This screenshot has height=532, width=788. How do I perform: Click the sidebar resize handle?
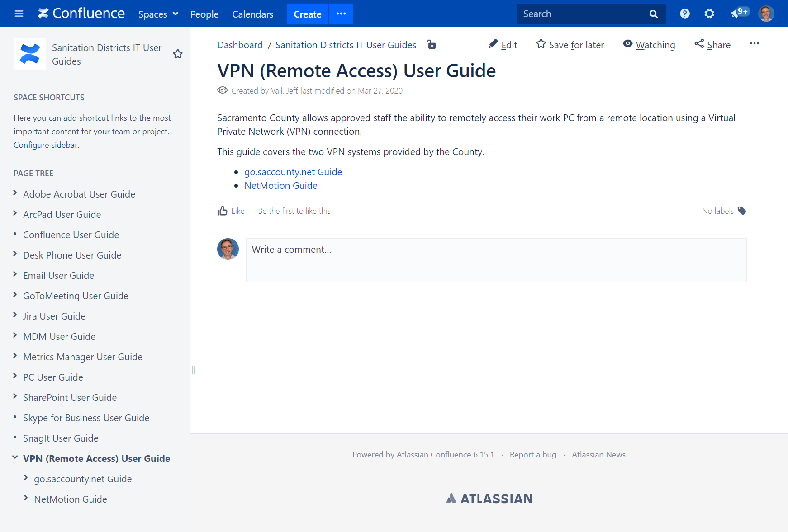click(193, 370)
